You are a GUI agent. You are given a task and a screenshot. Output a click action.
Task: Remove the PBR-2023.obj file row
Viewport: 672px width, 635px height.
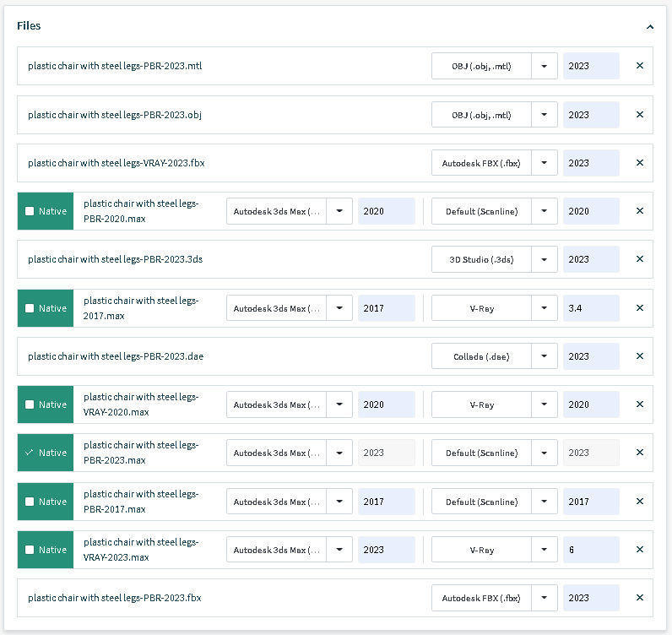639,115
